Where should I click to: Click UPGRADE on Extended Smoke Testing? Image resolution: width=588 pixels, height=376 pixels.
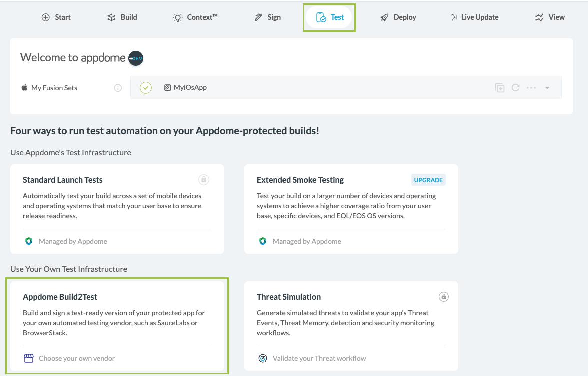(428, 180)
